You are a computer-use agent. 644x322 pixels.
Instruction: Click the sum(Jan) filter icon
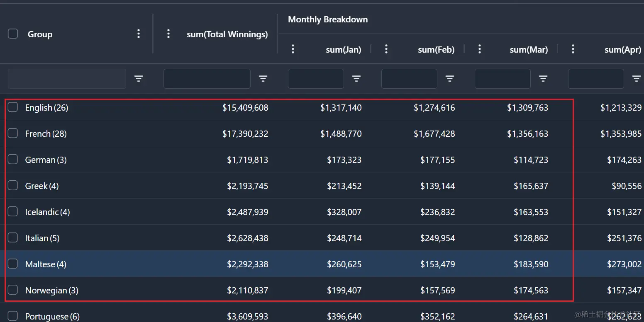[x=356, y=78]
